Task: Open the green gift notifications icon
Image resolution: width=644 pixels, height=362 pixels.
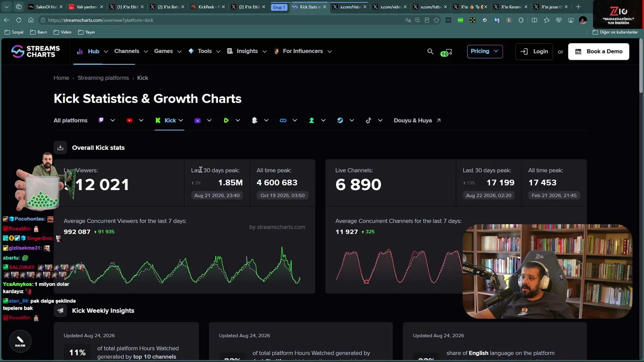Action: click(446, 52)
